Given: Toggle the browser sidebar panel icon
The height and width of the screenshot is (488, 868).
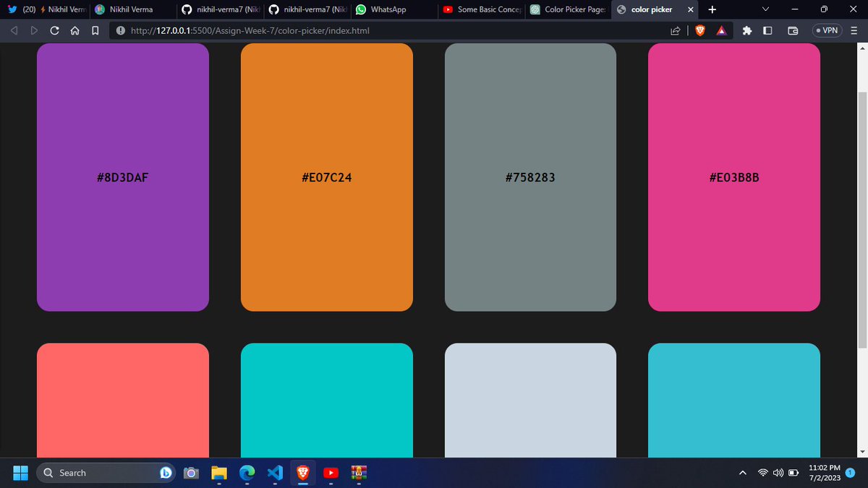Looking at the screenshot, I should coord(768,31).
